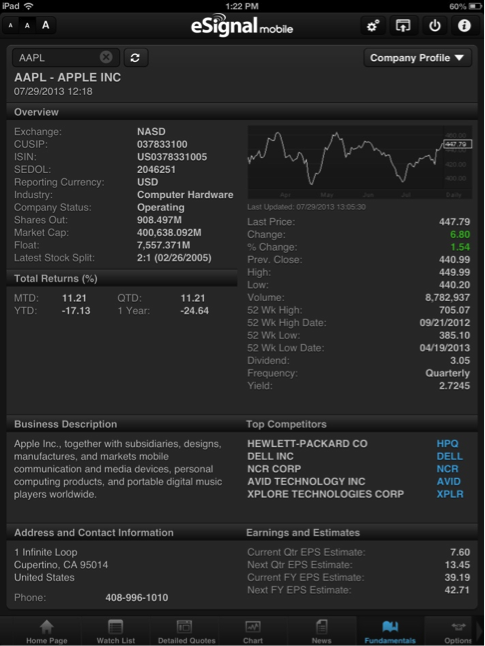Tap the XPLORE TECHNOLOGIES CORP competitor name
The width and height of the screenshot is (485, 646).
pos(326,494)
